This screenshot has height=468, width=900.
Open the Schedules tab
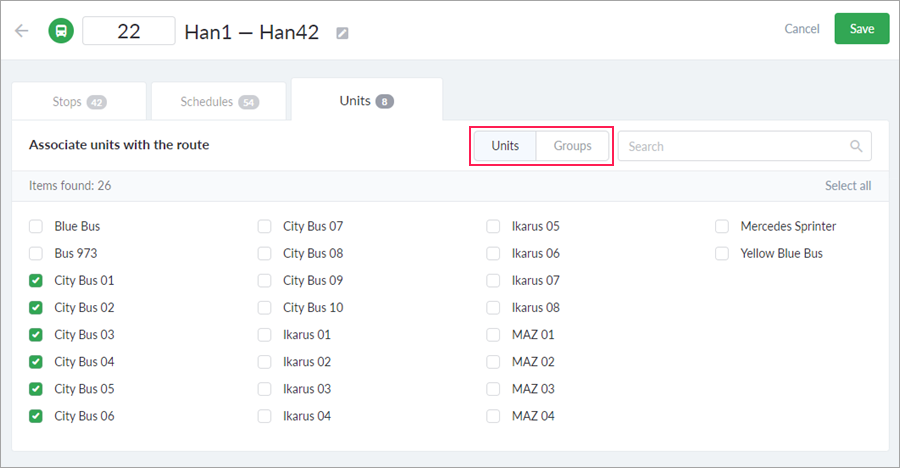coord(219,102)
